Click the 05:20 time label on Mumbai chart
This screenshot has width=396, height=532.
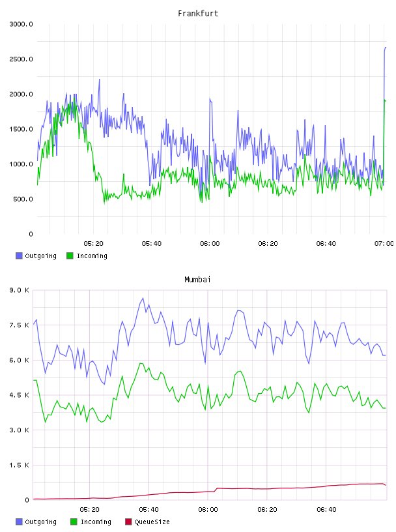click(89, 510)
